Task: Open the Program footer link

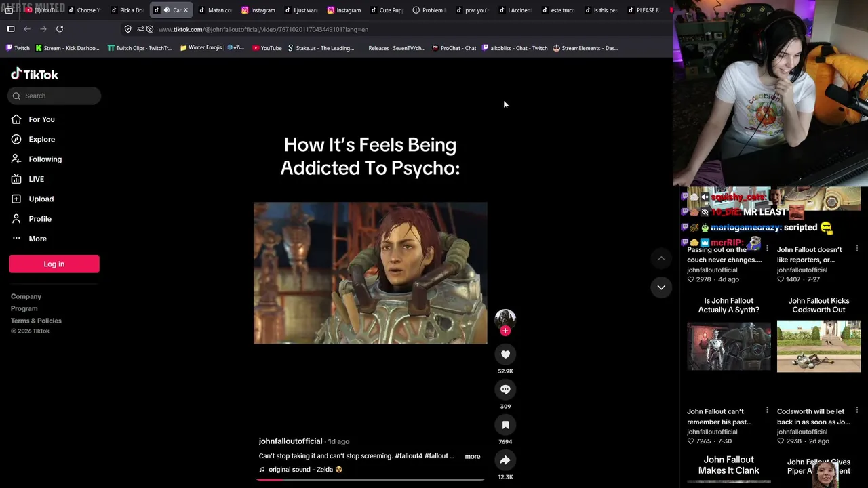Action: click(x=24, y=308)
